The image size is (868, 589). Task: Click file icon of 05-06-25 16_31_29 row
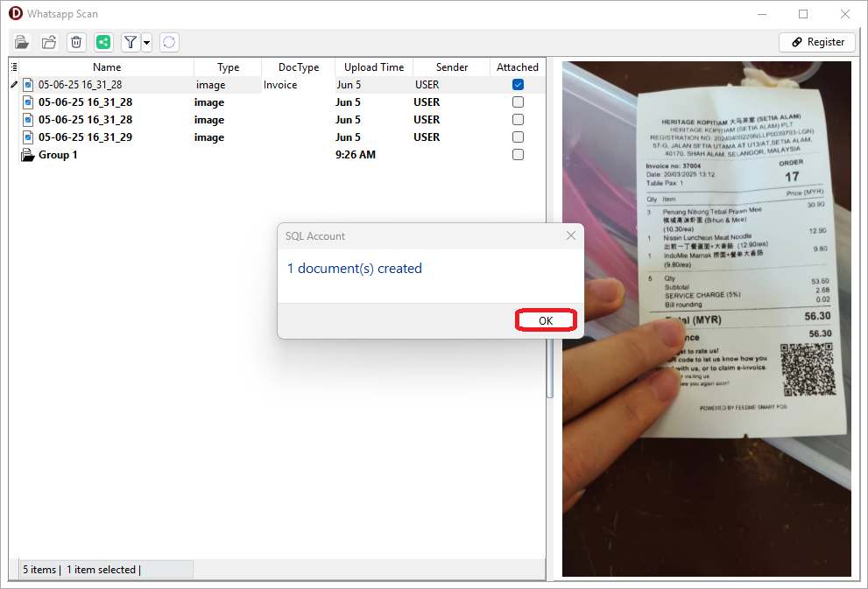pos(28,137)
